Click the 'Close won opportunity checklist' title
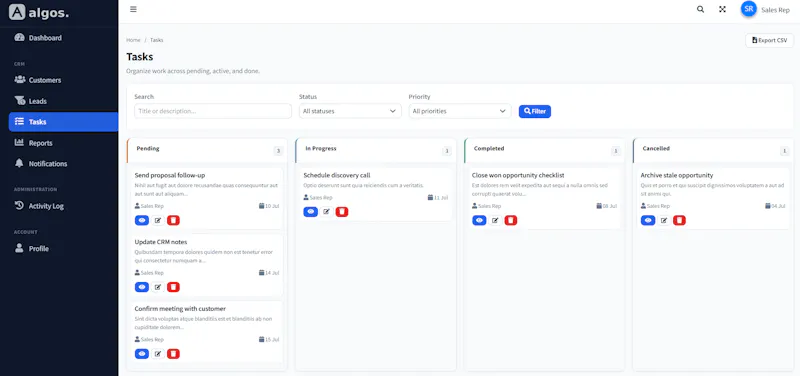 (518, 175)
